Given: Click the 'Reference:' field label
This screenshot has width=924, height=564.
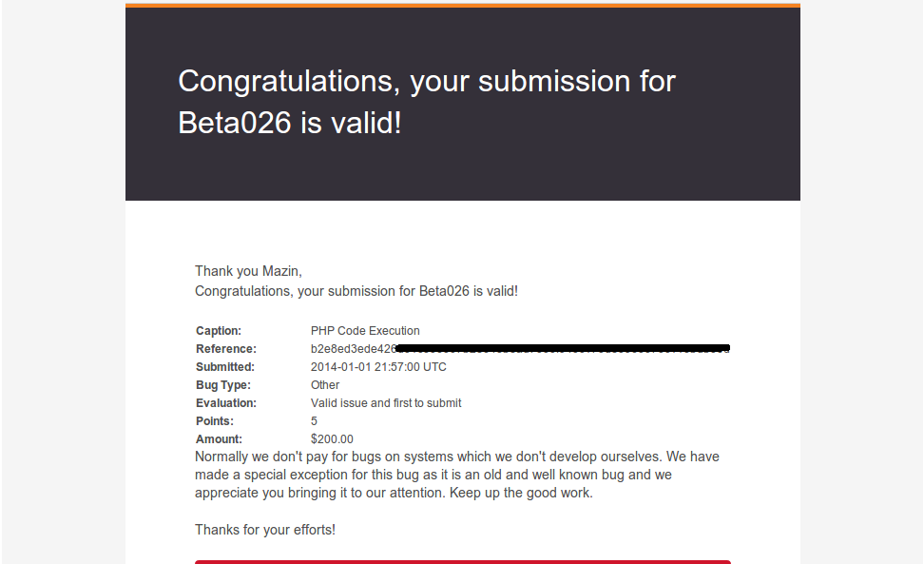Looking at the screenshot, I should pyautogui.click(x=226, y=349).
